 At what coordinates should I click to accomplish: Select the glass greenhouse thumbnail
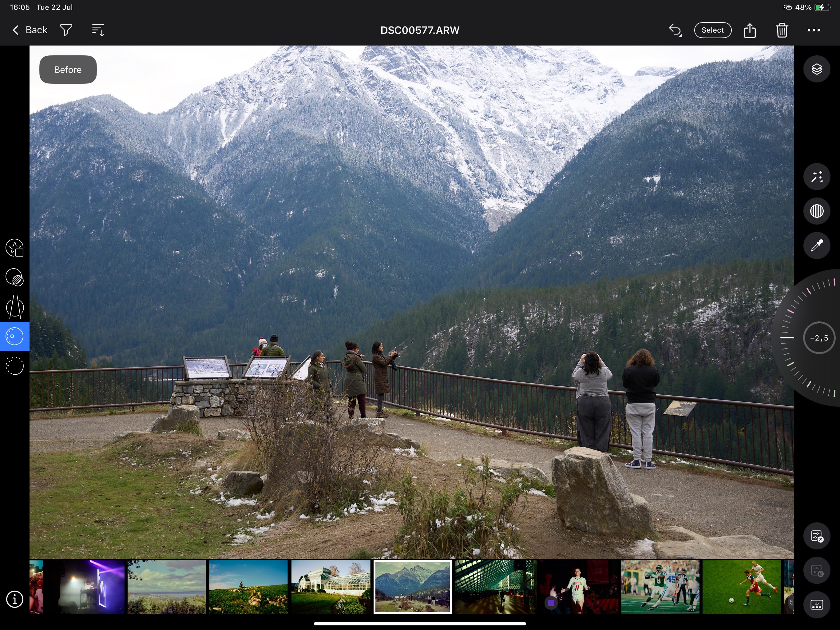[x=331, y=587]
